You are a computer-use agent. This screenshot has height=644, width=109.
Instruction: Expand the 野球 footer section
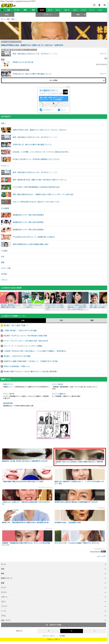point(54,574)
